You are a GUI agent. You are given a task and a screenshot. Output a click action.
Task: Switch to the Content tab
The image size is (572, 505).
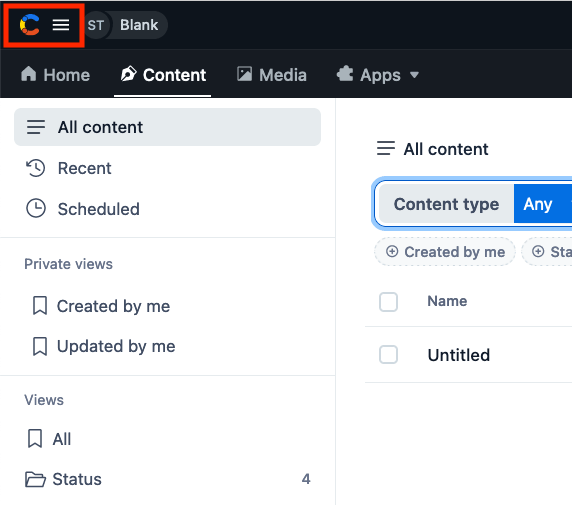[163, 75]
